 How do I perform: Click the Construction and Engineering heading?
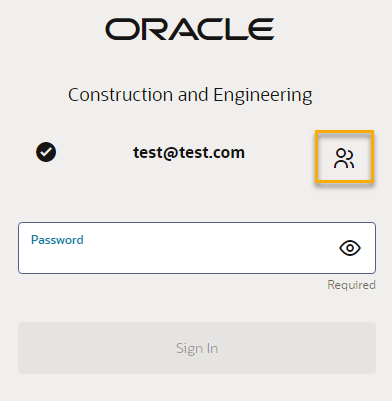coord(190,95)
